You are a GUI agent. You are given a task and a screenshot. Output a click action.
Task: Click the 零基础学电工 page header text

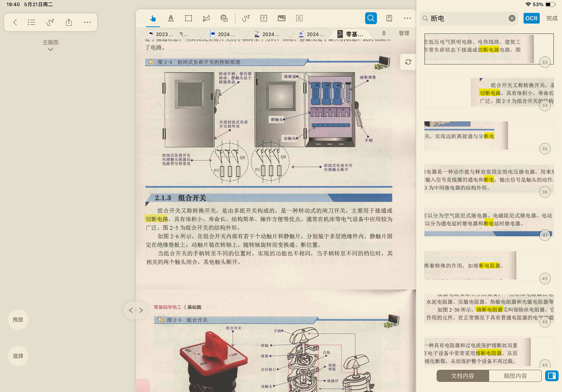167,307
